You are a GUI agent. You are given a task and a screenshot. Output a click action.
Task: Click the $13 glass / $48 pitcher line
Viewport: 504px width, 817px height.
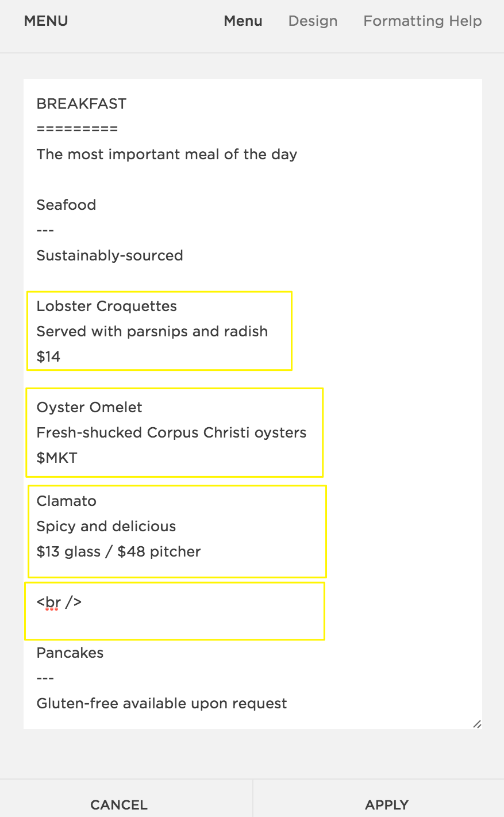(118, 551)
